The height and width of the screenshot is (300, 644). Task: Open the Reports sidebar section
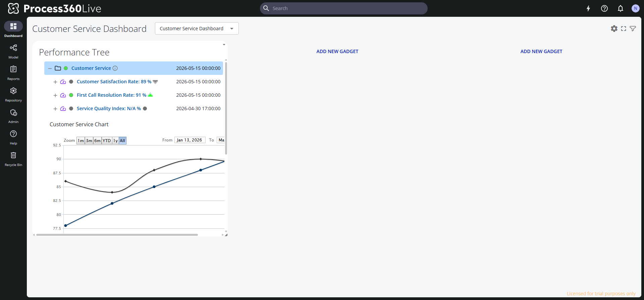(13, 73)
